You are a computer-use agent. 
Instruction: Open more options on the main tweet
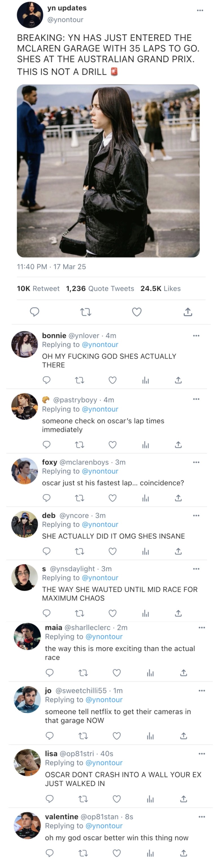[200, 10]
